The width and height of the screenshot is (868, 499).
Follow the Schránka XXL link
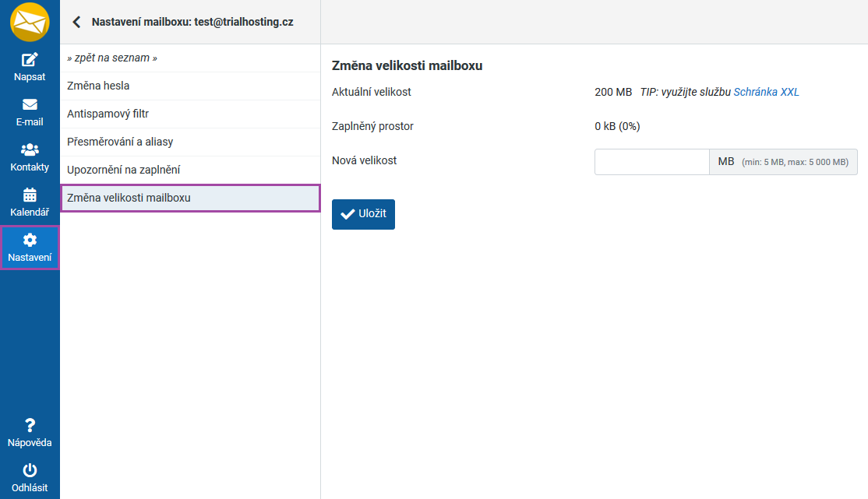click(766, 92)
